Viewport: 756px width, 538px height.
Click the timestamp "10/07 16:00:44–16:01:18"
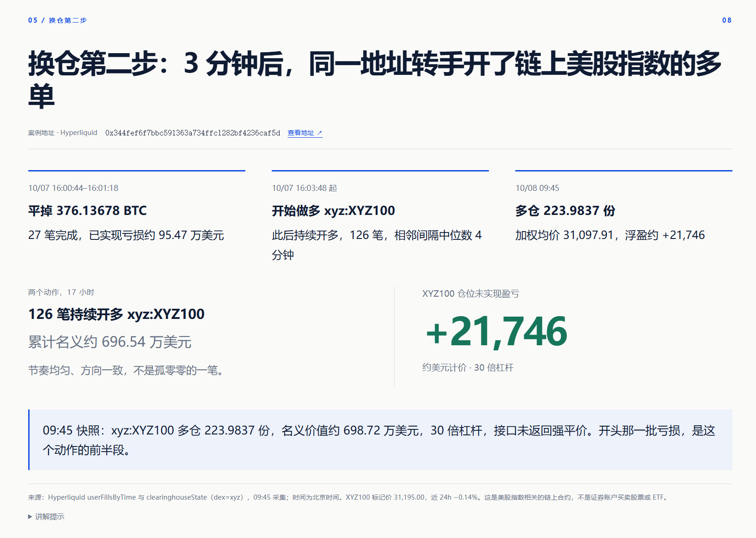(x=73, y=188)
